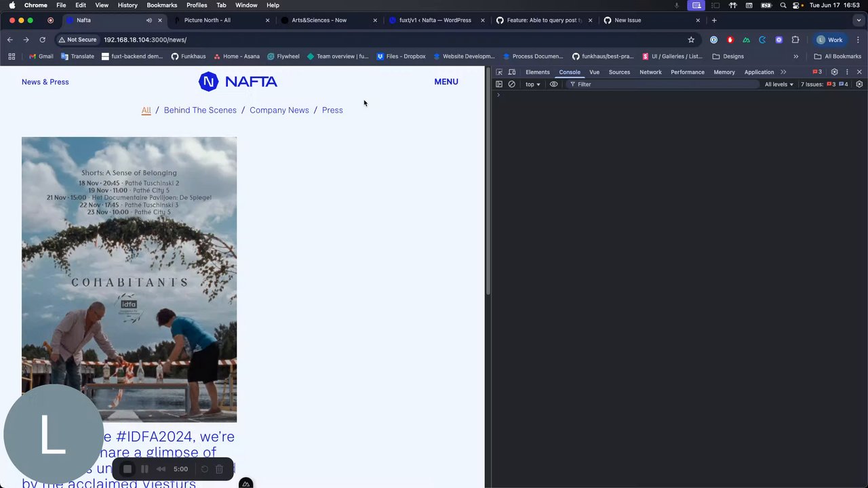Filter news by Behind The Scenes
The width and height of the screenshot is (868, 488).
pos(200,110)
